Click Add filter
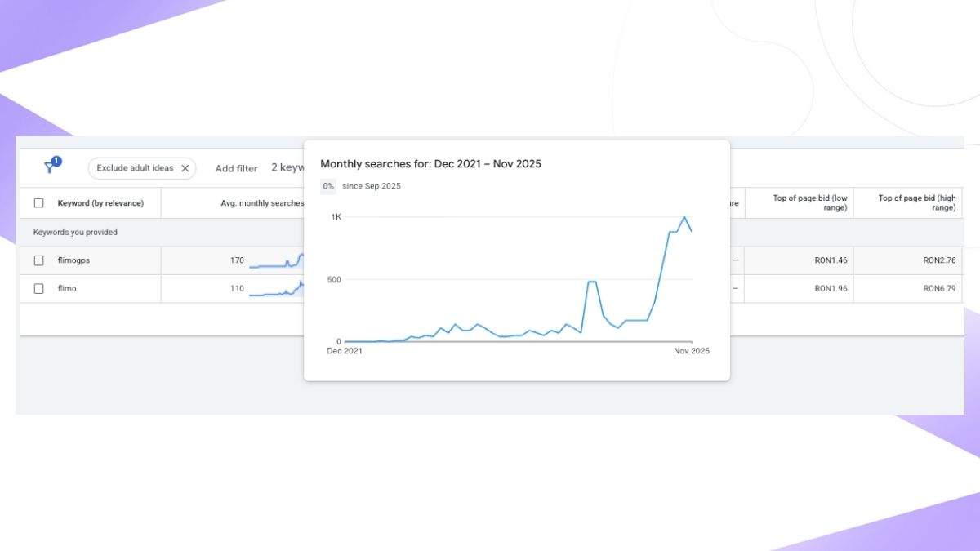The width and height of the screenshot is (980, 551). coord(236,168)
